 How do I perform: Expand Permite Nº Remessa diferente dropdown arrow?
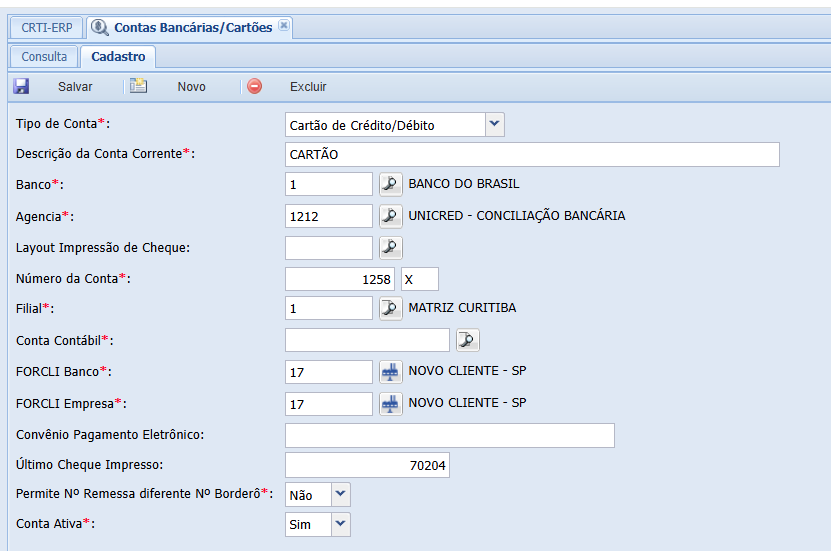tap(341, 494)
